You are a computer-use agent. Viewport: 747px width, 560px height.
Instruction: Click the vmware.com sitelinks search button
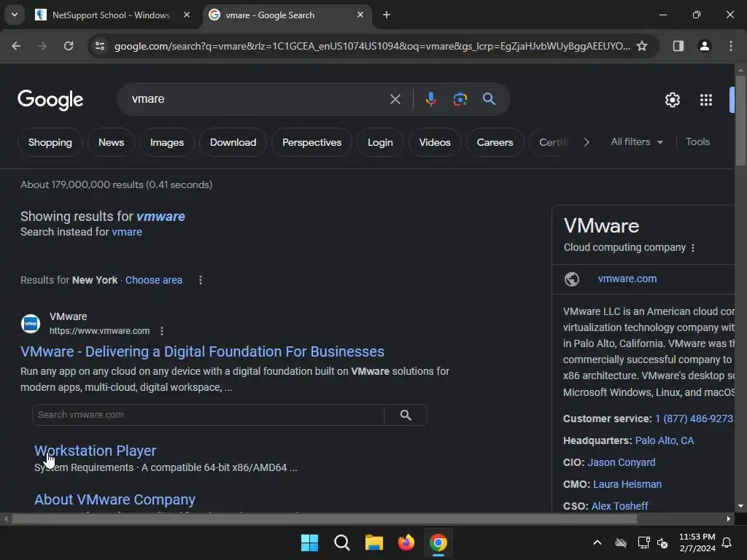click(x=406, y=415)
